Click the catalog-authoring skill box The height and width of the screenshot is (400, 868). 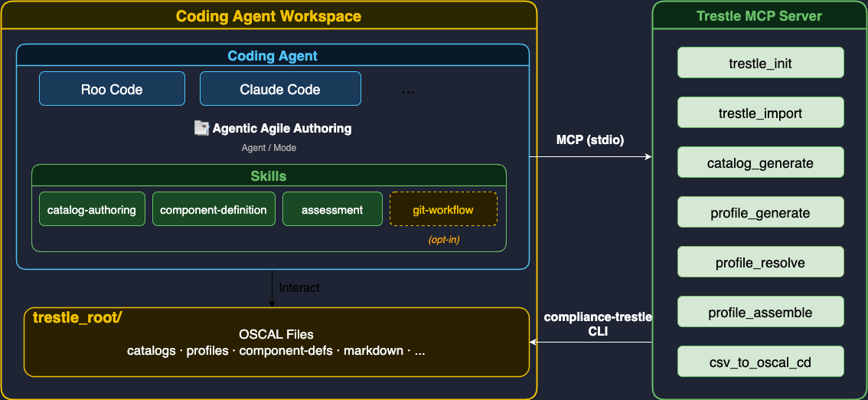92,209
